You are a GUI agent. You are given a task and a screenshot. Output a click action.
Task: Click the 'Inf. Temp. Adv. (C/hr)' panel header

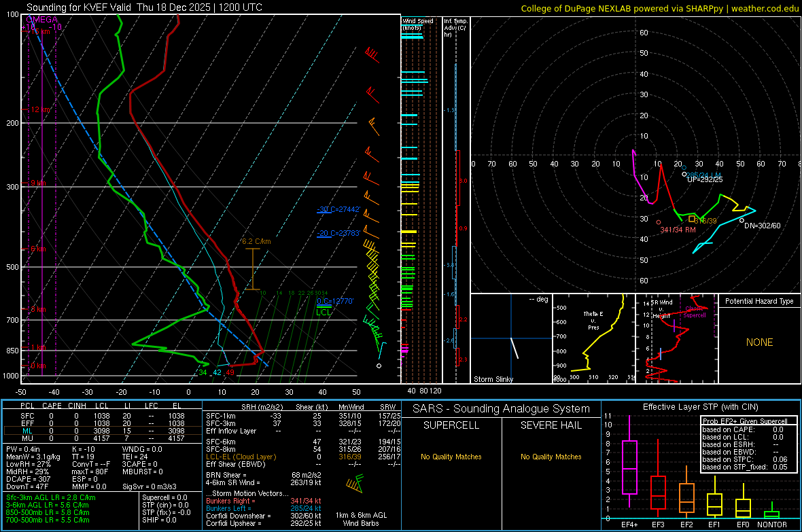tap(455, 28)
